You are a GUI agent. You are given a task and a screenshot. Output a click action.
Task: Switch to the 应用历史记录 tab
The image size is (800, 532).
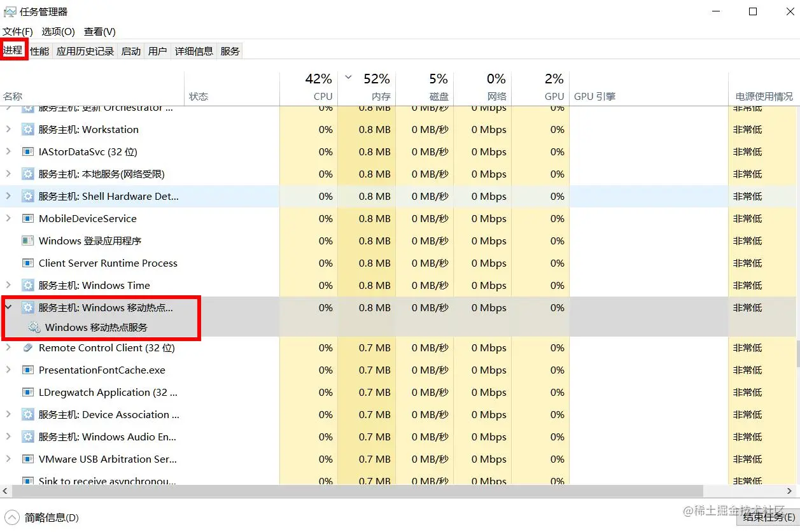pos(85,51)
